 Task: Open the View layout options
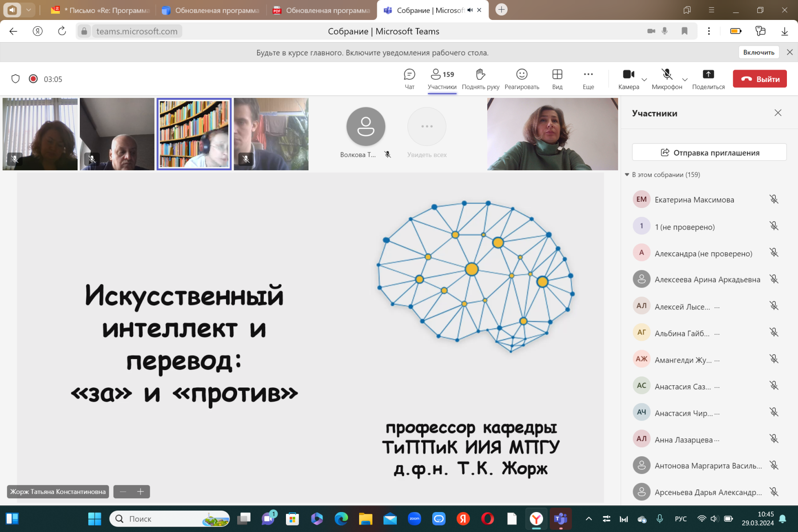pos(557,79)
